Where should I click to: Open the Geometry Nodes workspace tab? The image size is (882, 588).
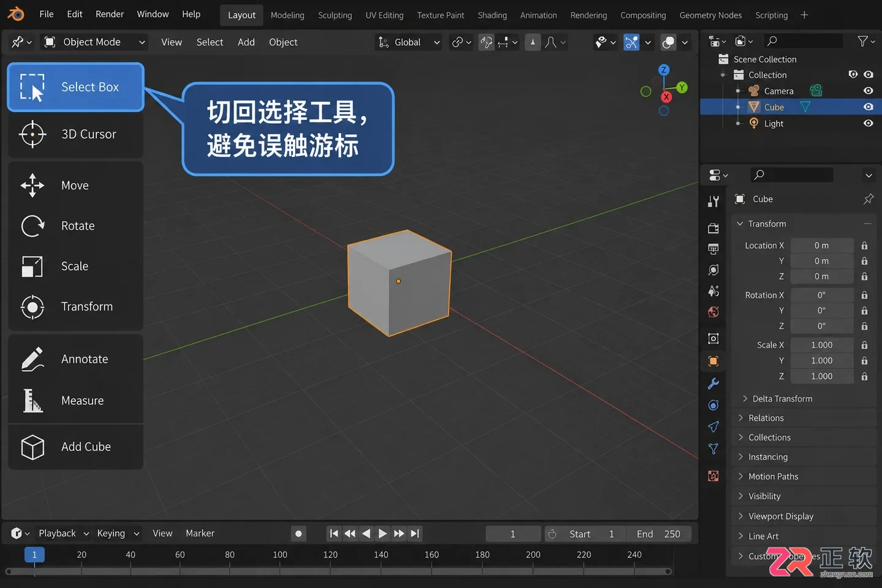coord(710,15)
